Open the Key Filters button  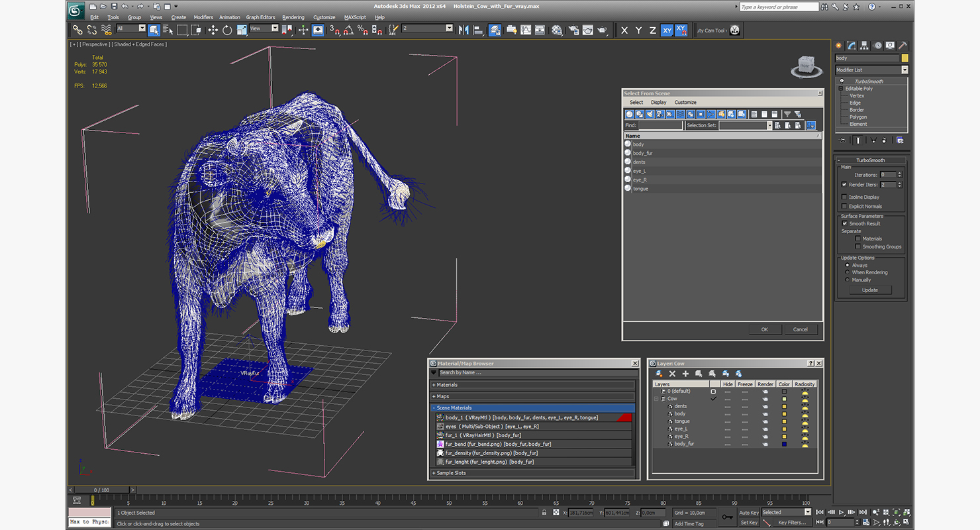tap(792, 522)
